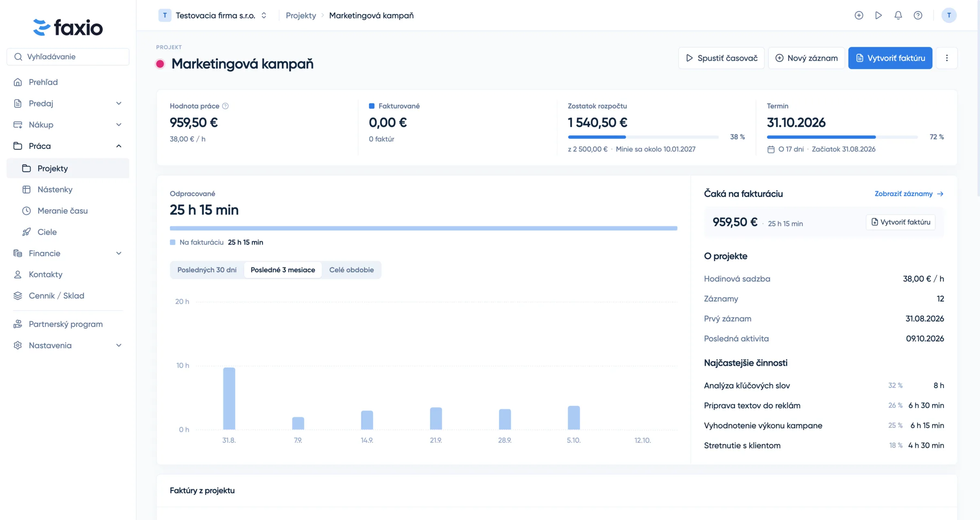Open notifications bell icon
Screen dimensions: 980x520
[x=898, y=15]
